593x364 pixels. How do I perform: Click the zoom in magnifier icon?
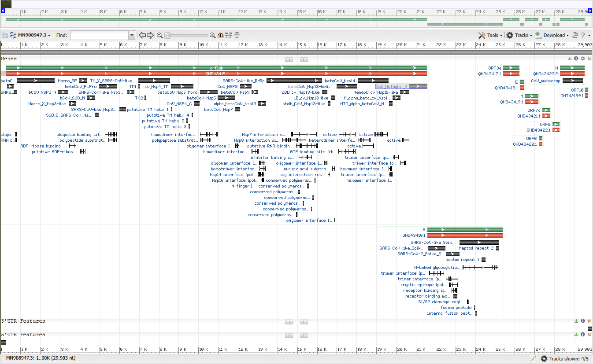click(x=213, y=35)
